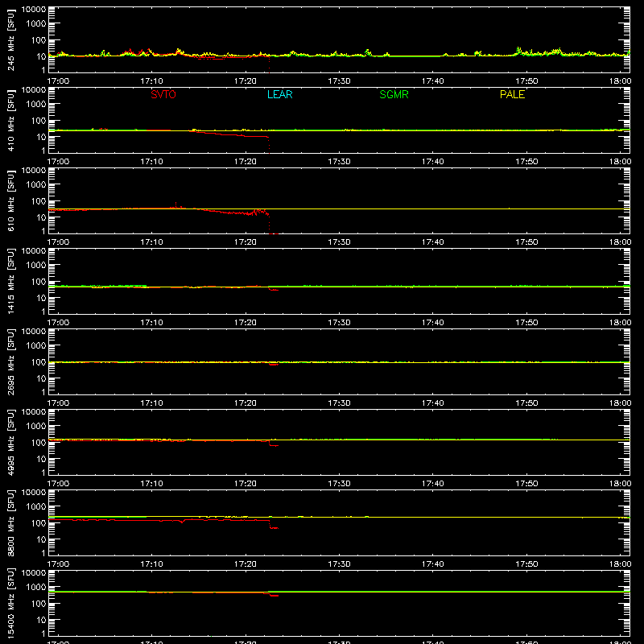Screen dimensions: 644x644
Task: Click 17:40 tick label under 610 MHz plot
Action: (432, 242)
